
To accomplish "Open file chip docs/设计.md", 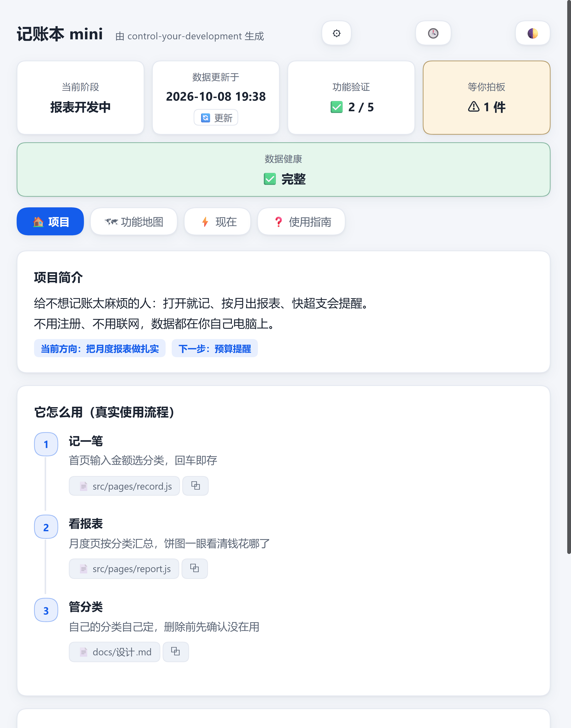I will point(114,652).
